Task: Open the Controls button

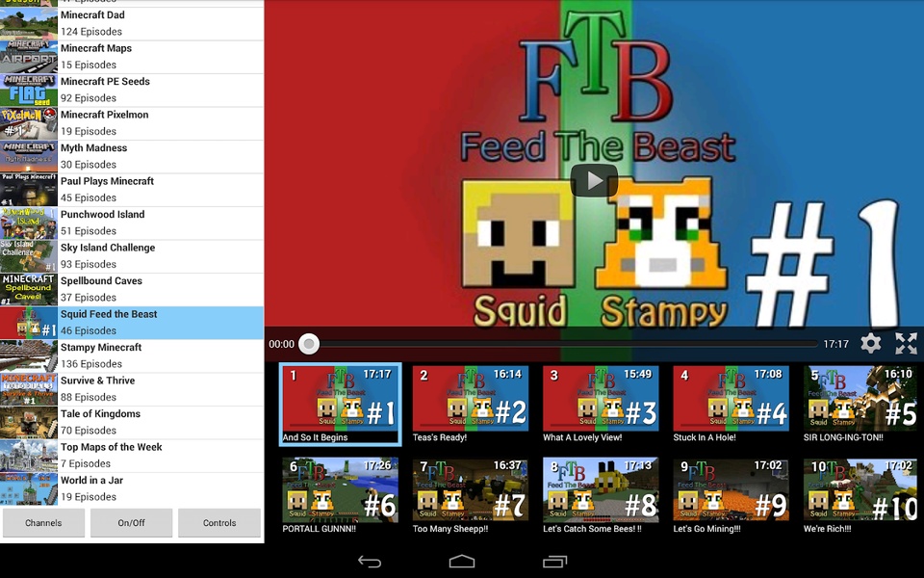Action: [219, 522]
